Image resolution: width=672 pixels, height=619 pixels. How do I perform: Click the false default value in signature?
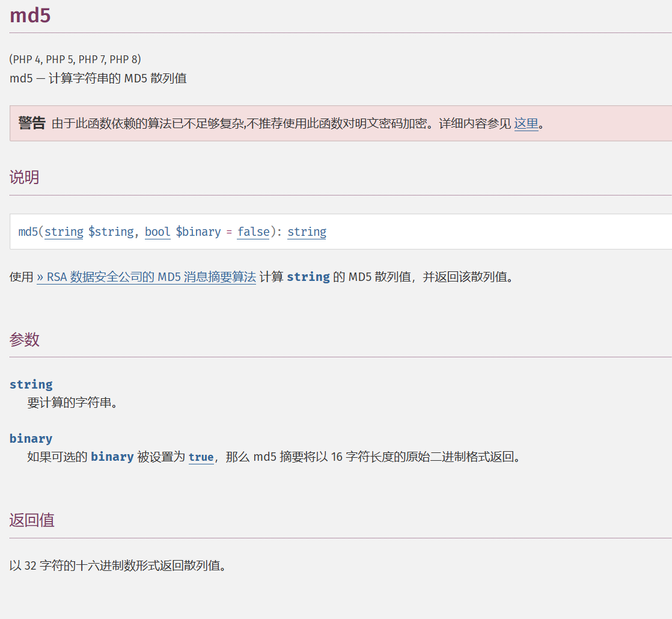coord(253,232)
